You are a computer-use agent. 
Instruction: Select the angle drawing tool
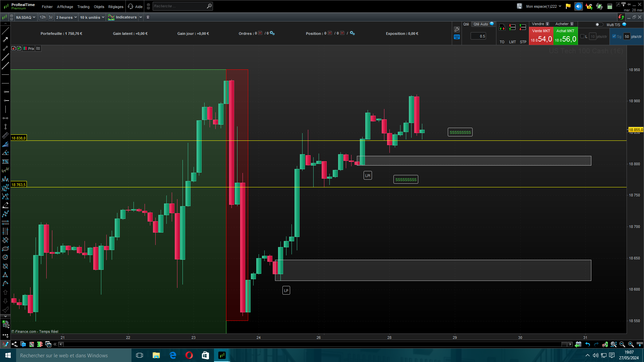pyautogui.click(x=5, y=153)
